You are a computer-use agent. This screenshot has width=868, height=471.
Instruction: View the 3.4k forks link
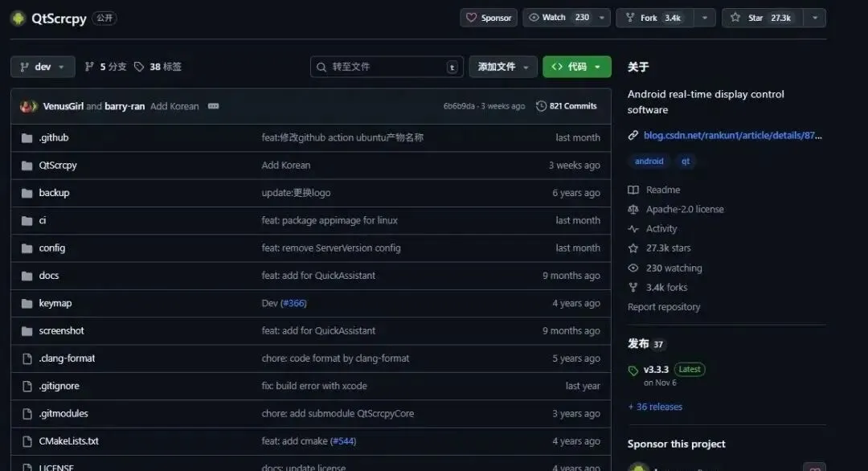coord(666,287)
